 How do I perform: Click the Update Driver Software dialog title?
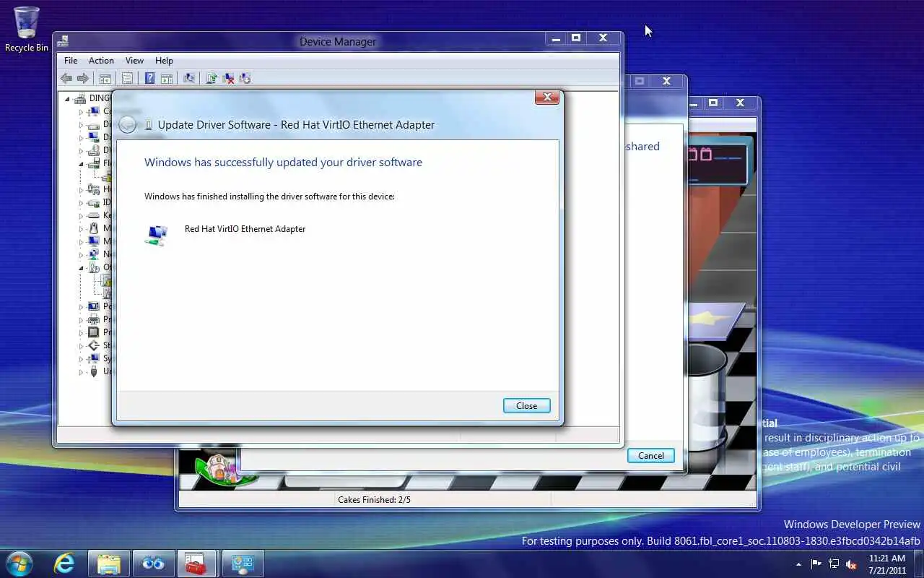coord(296,124)
